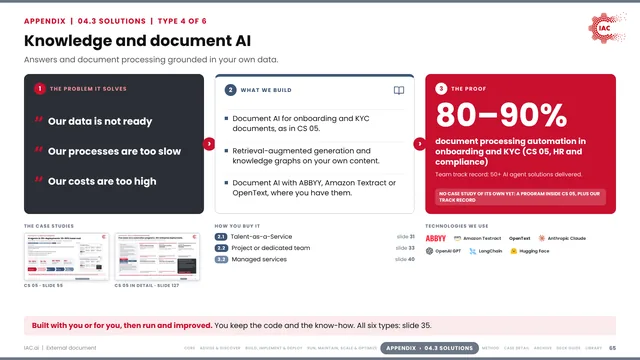640x360 pixels.
Task: Go to Advise & Discover in footer navigation
Action: pos(220,348)
